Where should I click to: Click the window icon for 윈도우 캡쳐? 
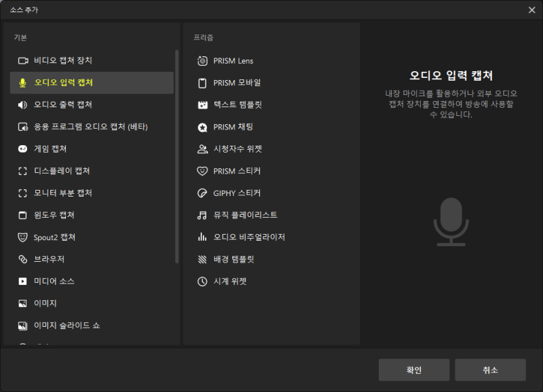[x=23, y=215]
